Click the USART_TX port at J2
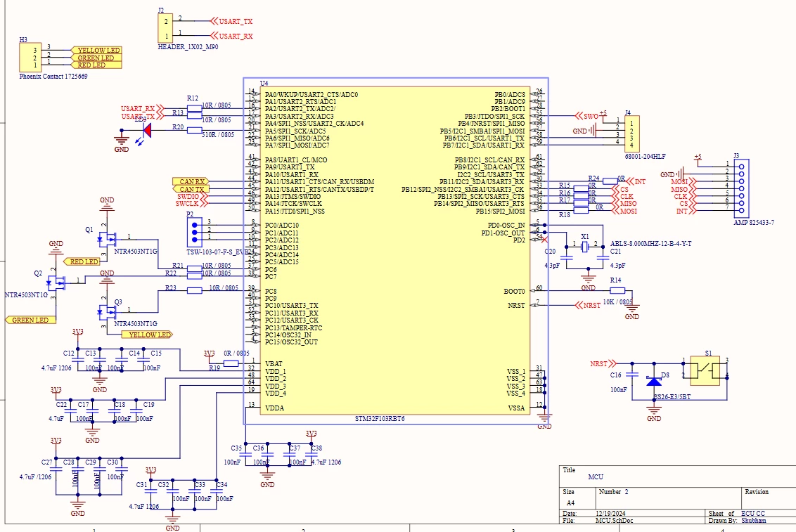This screenshot has width=796, height=532. (231, 21)
